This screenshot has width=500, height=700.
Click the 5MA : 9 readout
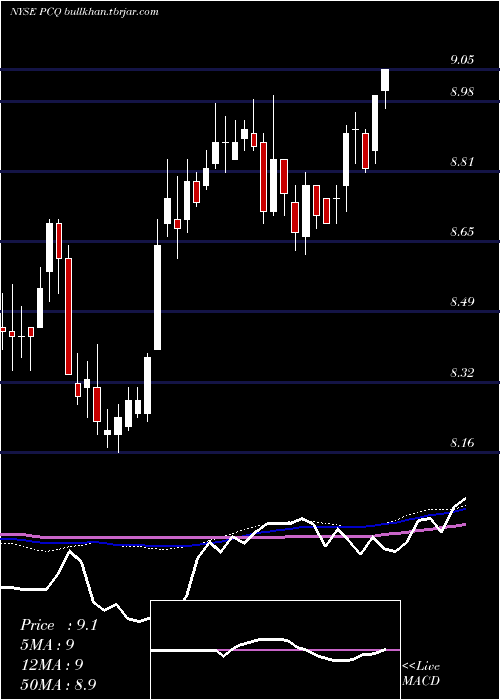point(47,645)
